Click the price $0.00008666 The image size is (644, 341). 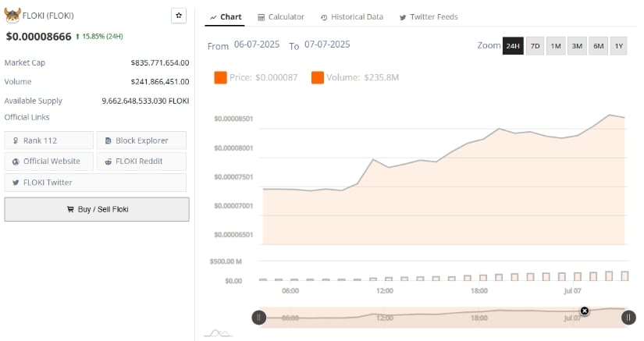pyautogui.click(x=38, y=37)
